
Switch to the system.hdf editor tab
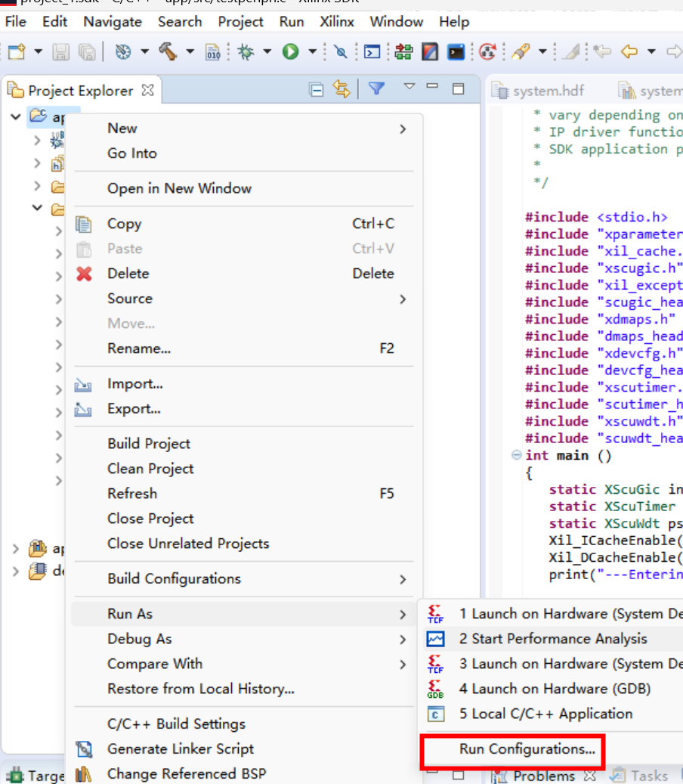pyautogui.click(x=539, y=91)
